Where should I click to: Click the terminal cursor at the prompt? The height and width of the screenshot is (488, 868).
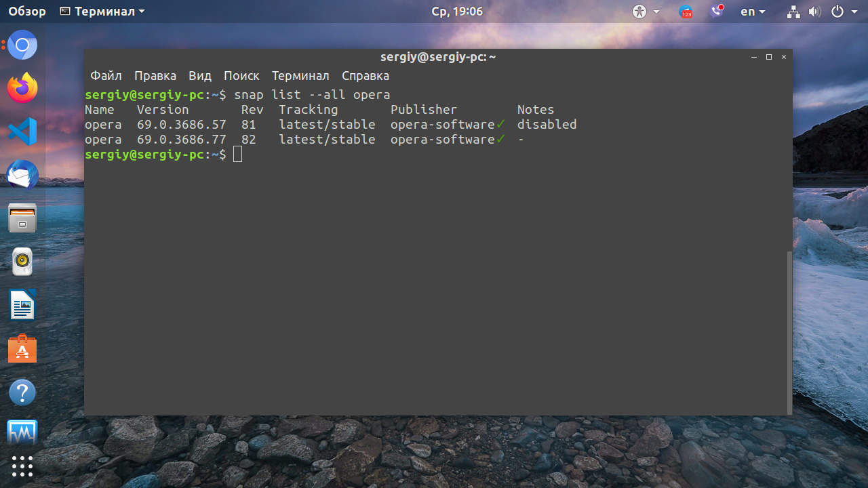(x=237, y=155)
